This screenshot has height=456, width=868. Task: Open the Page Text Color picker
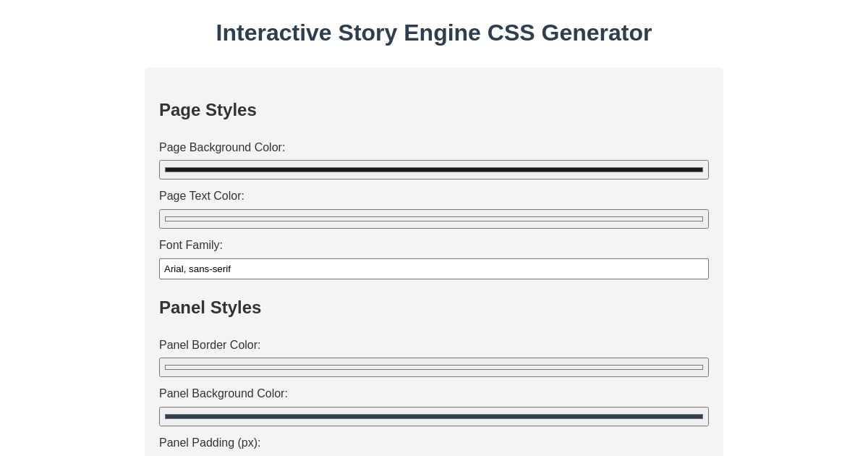point(434,219)
